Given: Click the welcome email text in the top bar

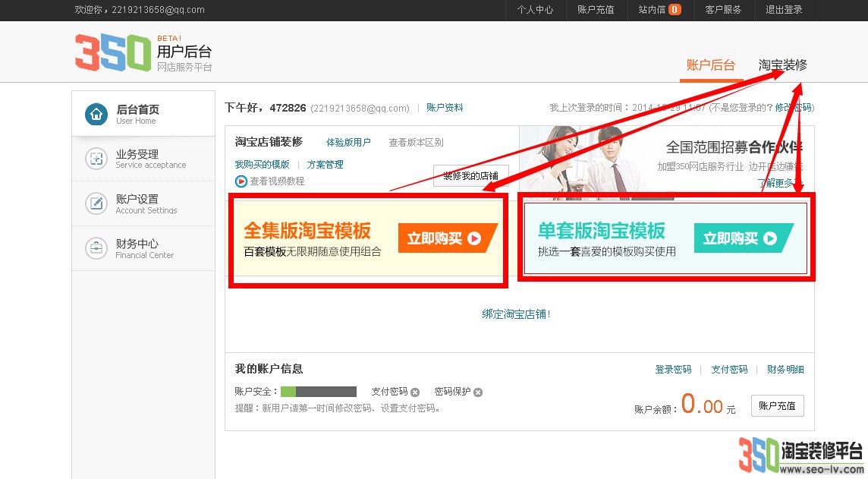Looking at the screenshot, I should (140, 9).
